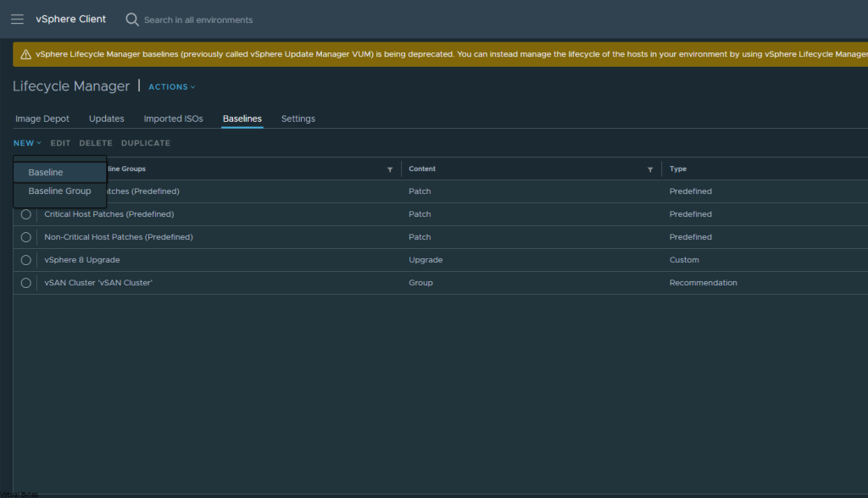Screen dimensions: 868x498
Task: Click the Content column header
Action: click(422, 169)
